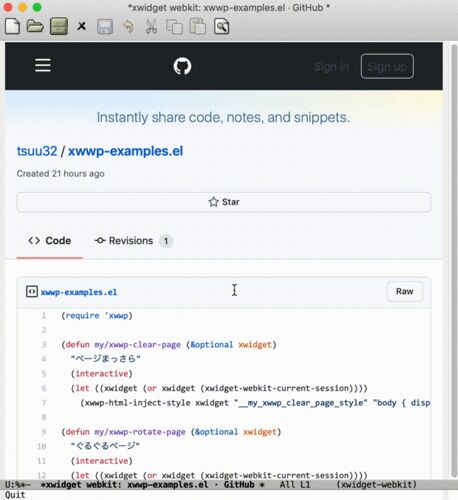
Task: View the Raw file
Action: 405,291
